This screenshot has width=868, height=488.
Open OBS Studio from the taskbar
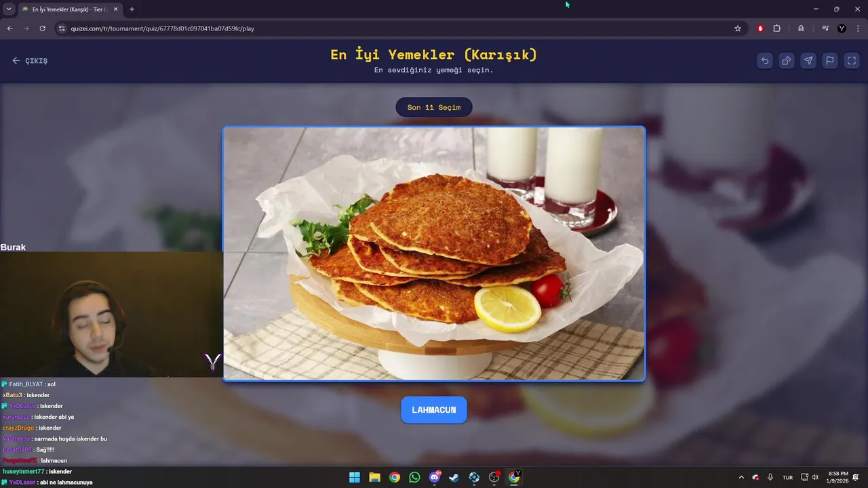494,477
